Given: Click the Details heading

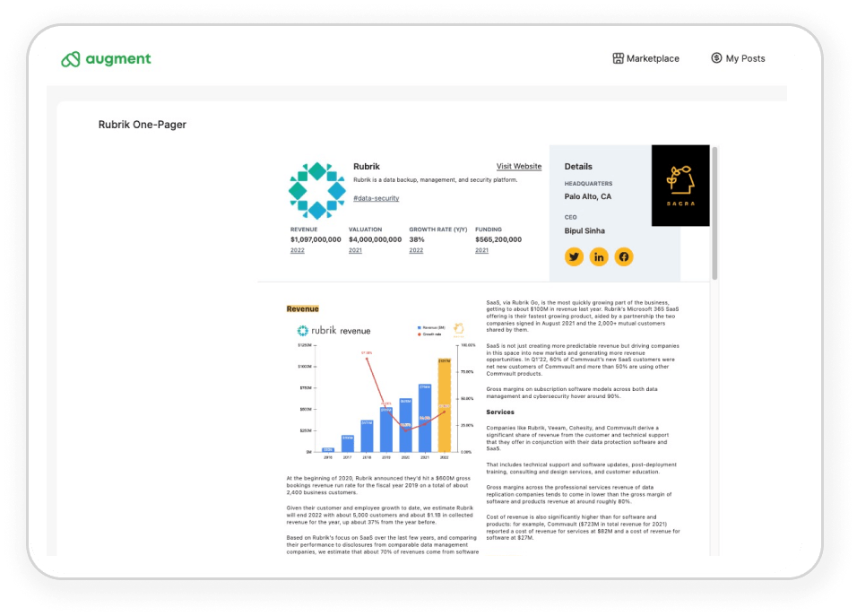Looking at the screenshot, I should pos(578,167).
